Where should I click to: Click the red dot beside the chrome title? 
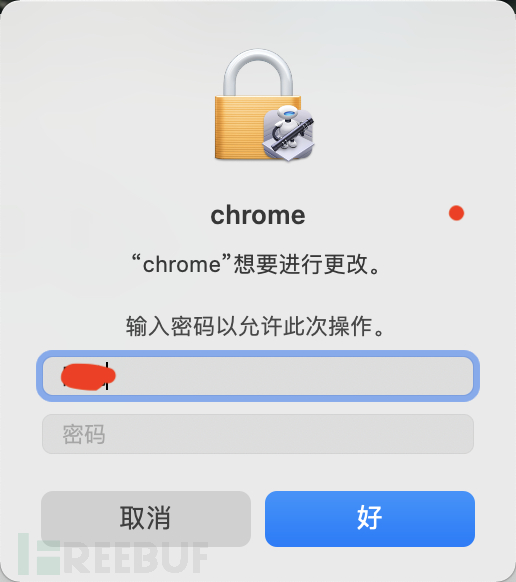point(456,213)
